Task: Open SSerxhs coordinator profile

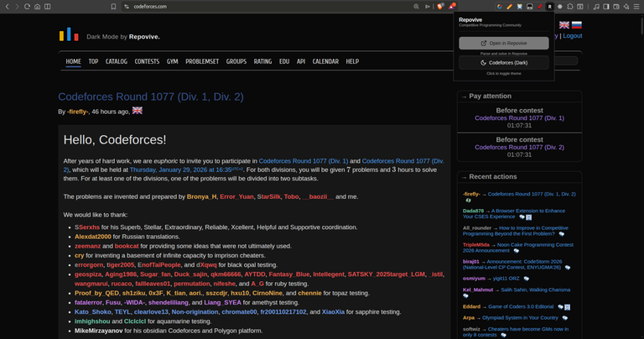Action: pyautogui.click(x=87, y=227)
